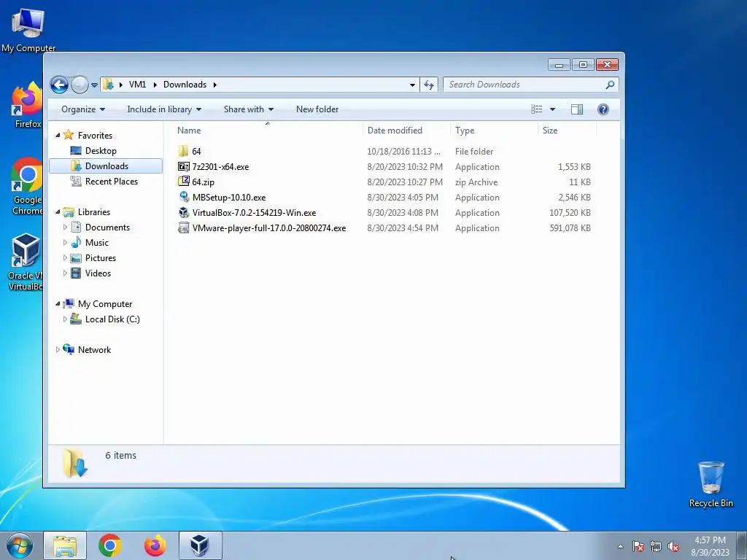Select the MBSetup-10.10.exe icon
Viewport: 747px width, 560px height.
click(x=184, y=197)
